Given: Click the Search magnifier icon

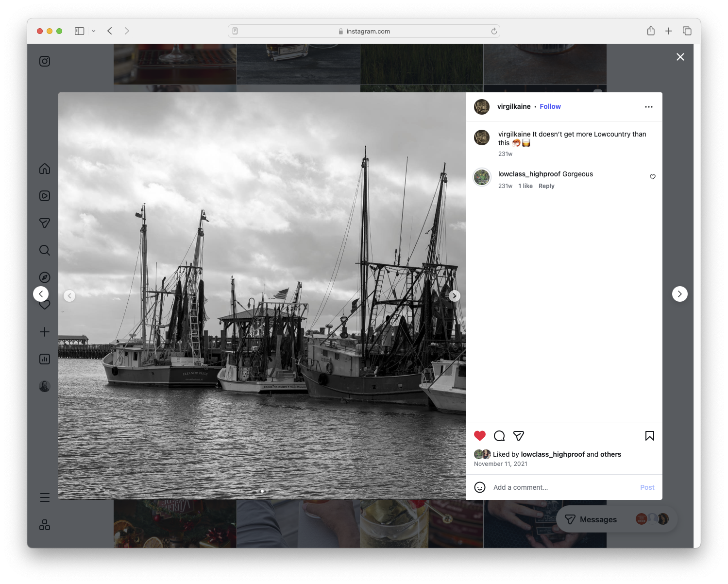Looking at the screenshot, I should pyautogui.click(x=44, y=250).
